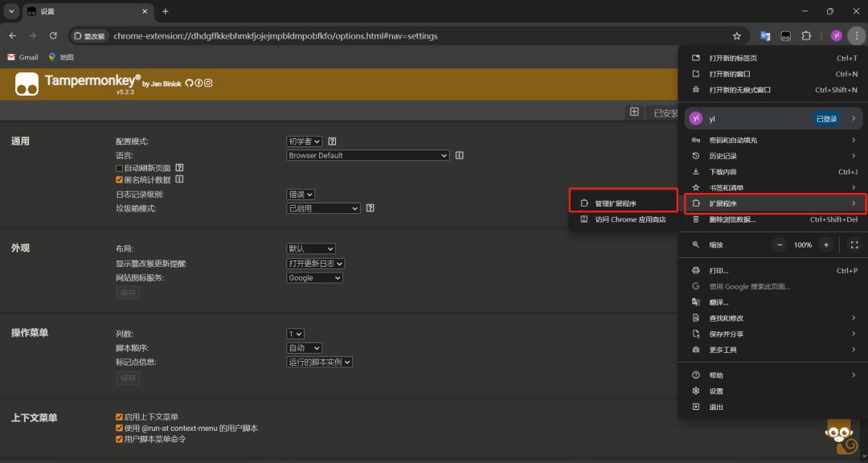Viewport: 868px width, 463px height.
Task: Open the Instagram icon in Tampermonkey header
Action: pyautogui.click(x=208, y=83)
